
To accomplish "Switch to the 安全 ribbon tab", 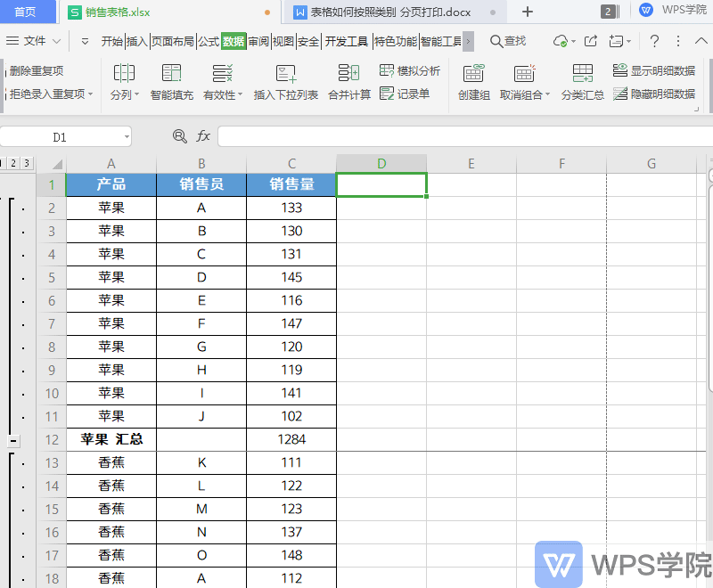I will pos(308,41).
